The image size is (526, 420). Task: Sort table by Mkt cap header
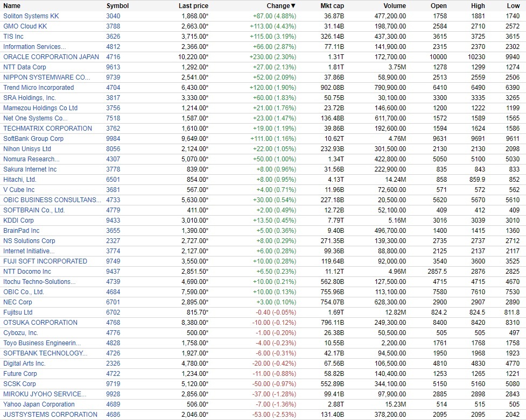(332, 6)
